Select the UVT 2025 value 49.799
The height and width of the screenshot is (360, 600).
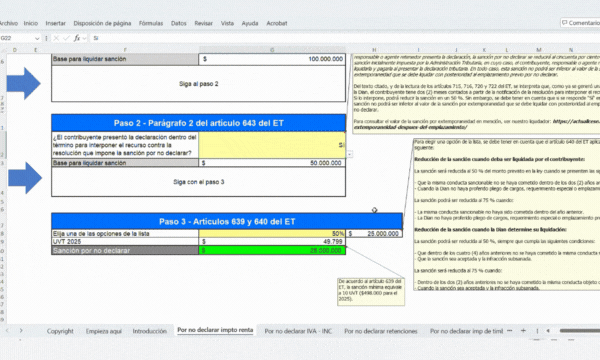[x=272, y=242]
